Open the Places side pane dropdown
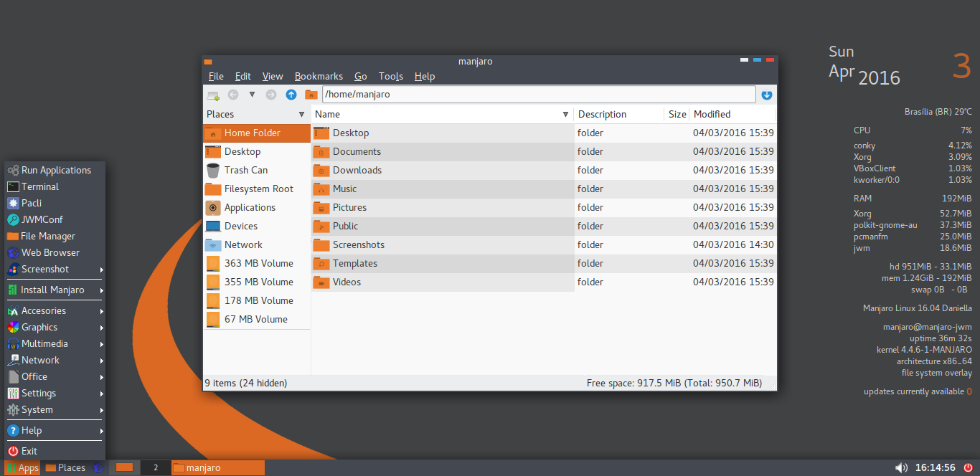 click(301, 115)
